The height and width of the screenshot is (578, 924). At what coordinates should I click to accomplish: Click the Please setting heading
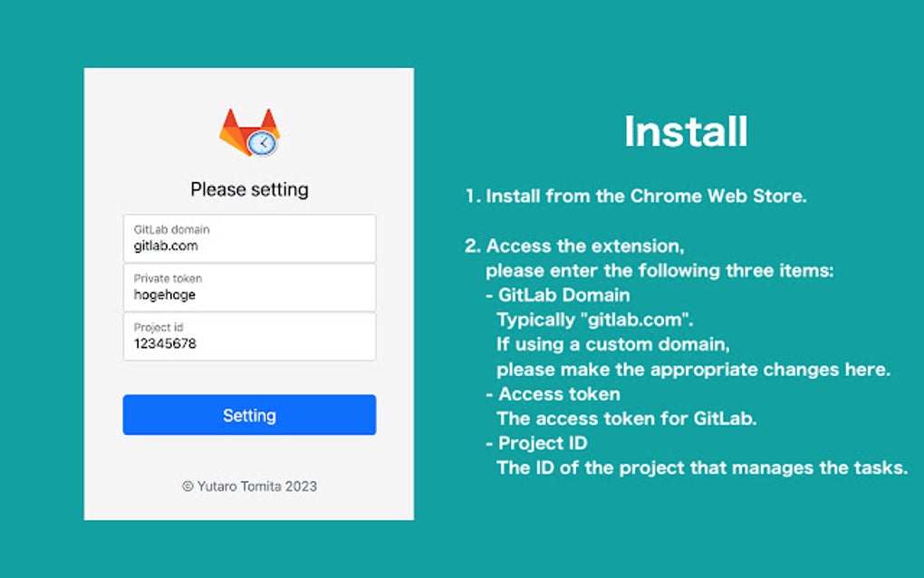(x=249, y=189)
